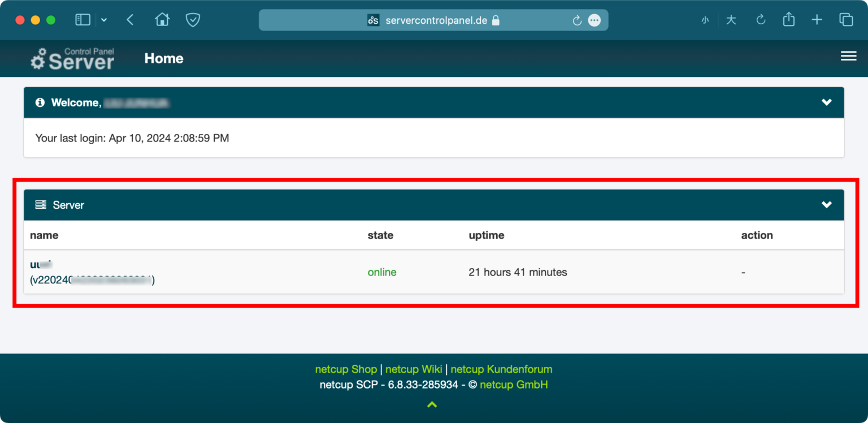Viewport: 868px width, 423px height.
Task: Go back to the previous page
Action: coord(130,20)
